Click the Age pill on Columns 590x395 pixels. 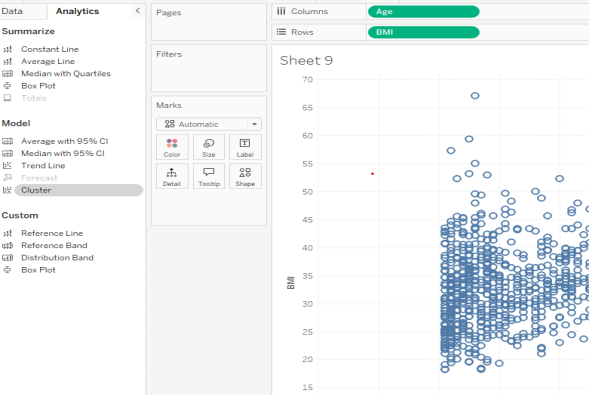click(x=423, y=12)
